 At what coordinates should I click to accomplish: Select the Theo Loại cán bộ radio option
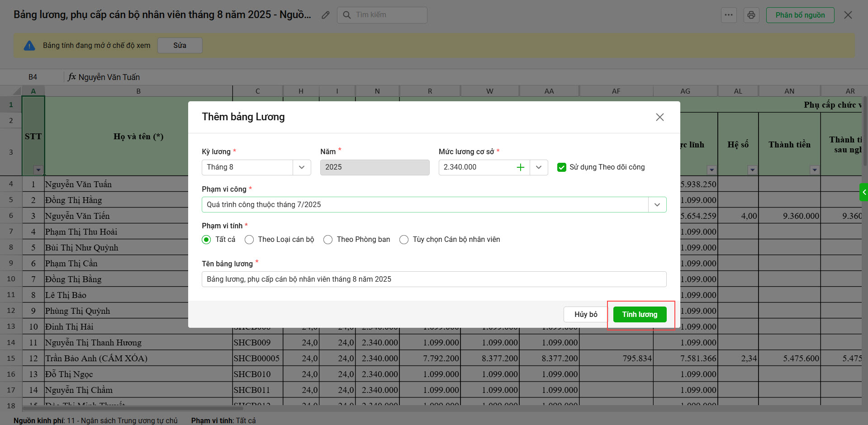(x=249, y=240)
